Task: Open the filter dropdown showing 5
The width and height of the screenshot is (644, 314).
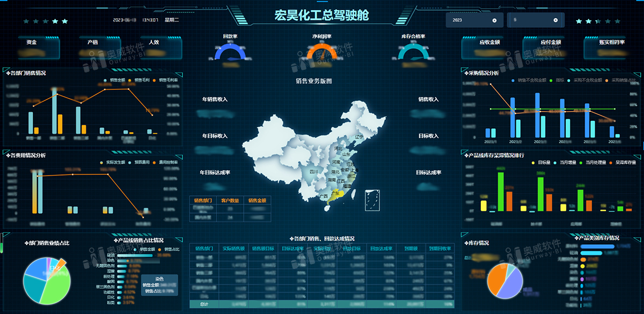Action: (x=536, y=20)
